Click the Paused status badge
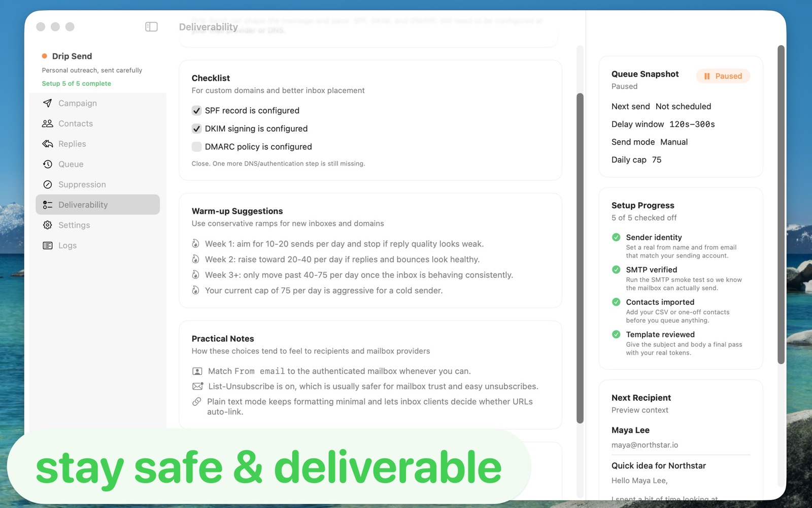This screenshot has width=812, height=508. coord(723,76)
